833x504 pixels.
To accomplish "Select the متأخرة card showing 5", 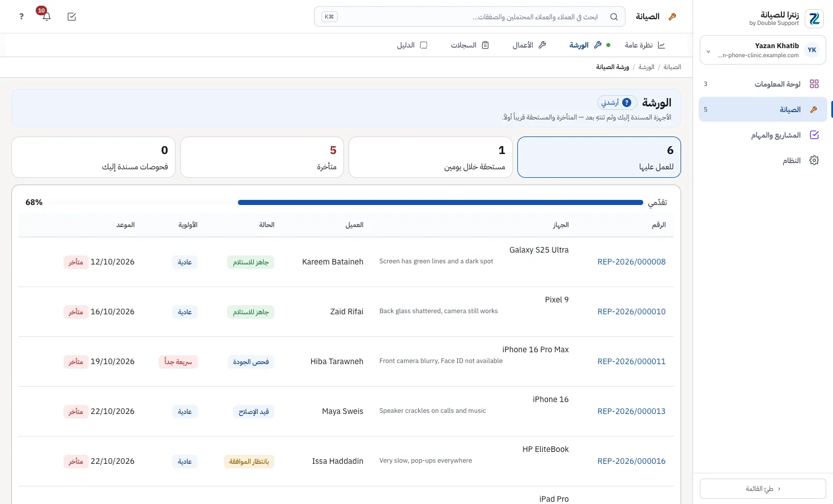I will tap(262, 157).
